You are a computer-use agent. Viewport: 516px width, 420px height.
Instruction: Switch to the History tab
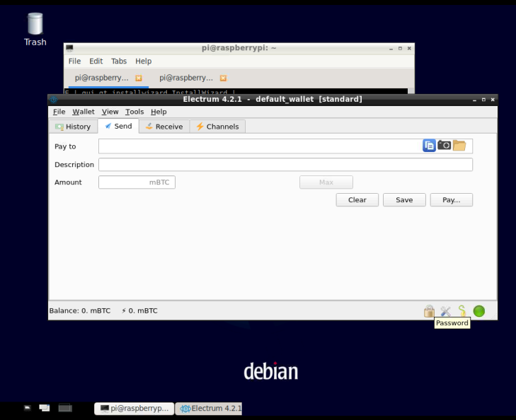tap(73, 127)
